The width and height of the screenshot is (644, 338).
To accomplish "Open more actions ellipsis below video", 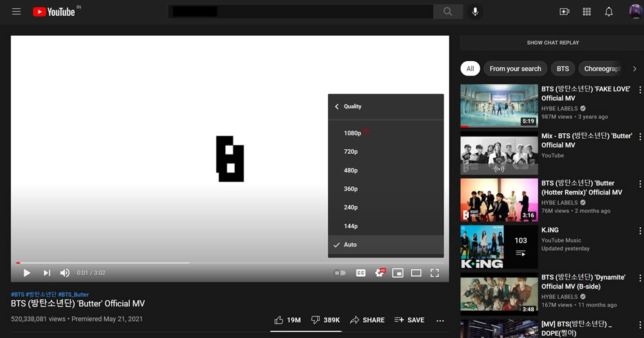I will [x=440, y=320].
